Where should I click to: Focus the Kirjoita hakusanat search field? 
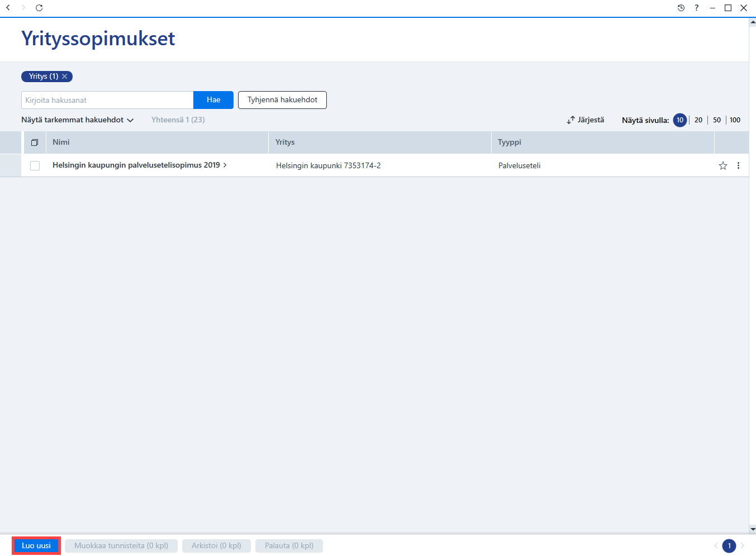click(107, 100)
